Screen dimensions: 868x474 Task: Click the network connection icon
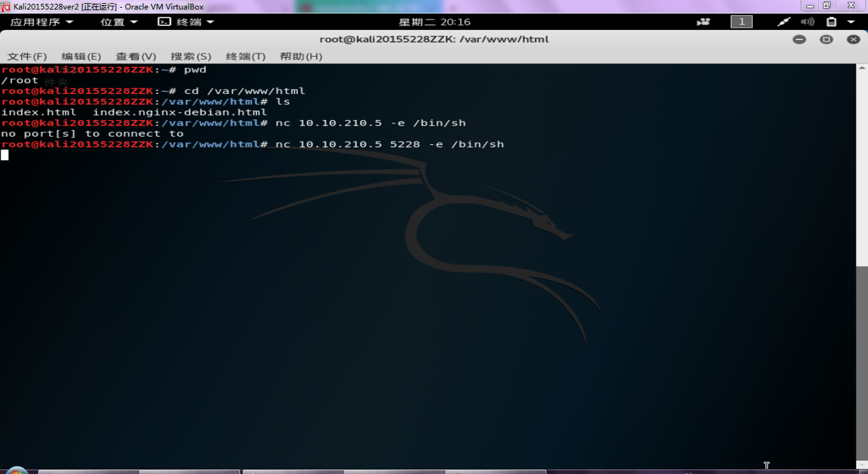click(x=784, y=22)
